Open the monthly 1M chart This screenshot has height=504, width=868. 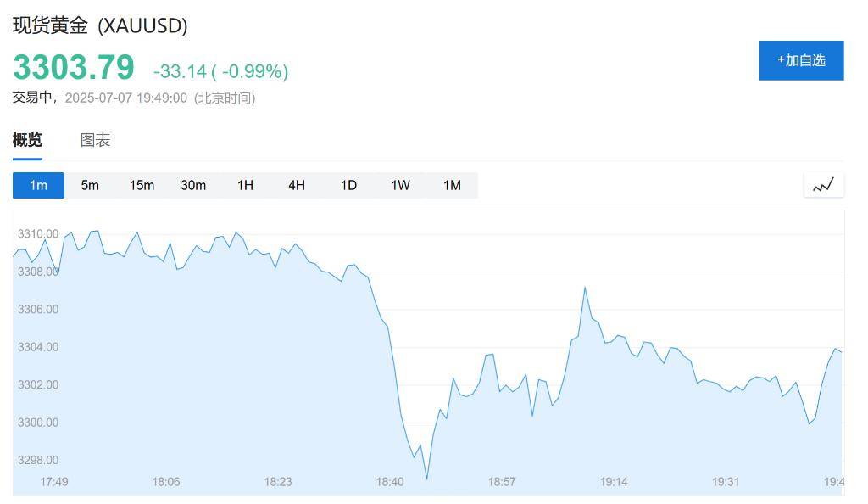point(451,184)
